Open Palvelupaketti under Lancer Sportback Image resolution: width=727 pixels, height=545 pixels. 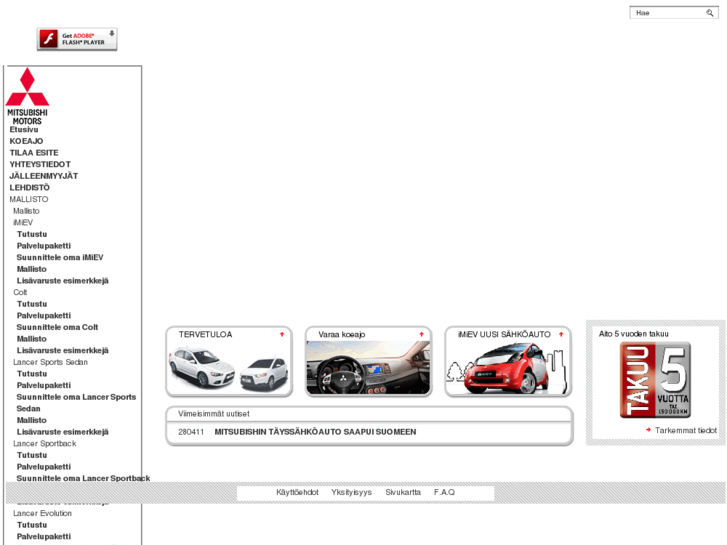[44, 467]
